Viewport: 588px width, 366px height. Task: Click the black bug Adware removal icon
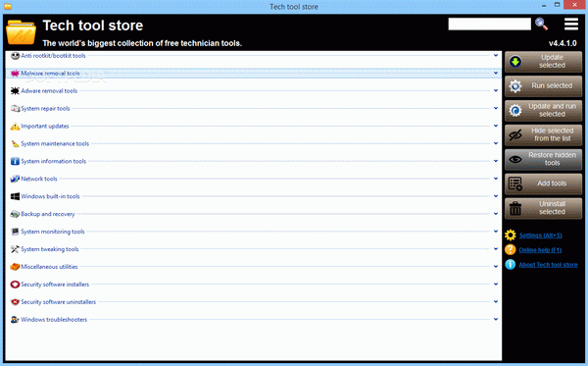15,91
